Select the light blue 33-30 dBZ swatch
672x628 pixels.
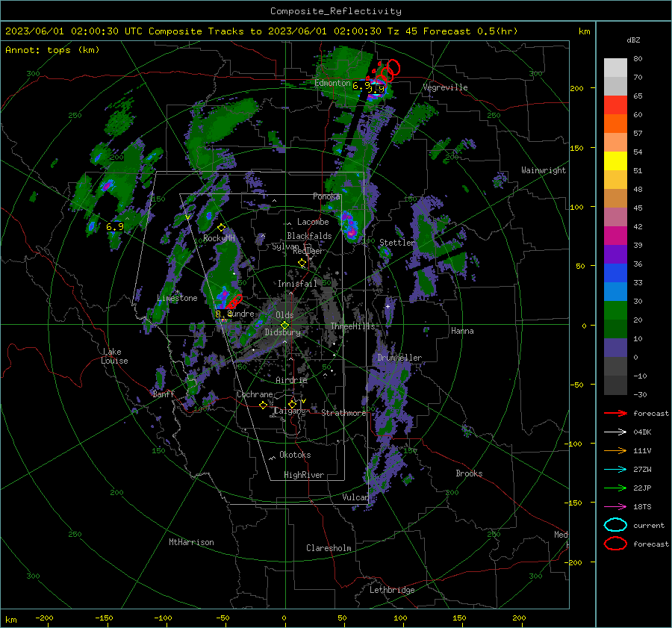point(615,291)
